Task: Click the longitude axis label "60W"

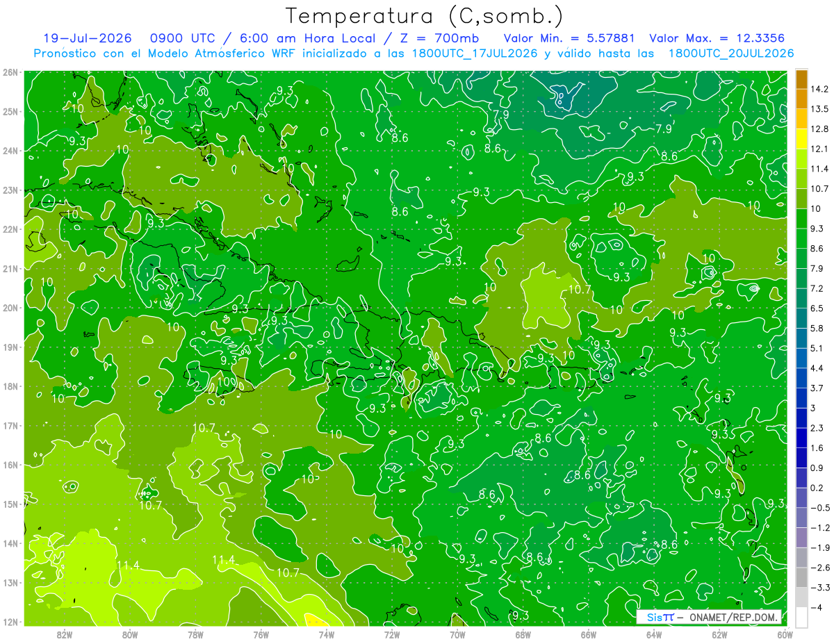Action: (785, 634)
